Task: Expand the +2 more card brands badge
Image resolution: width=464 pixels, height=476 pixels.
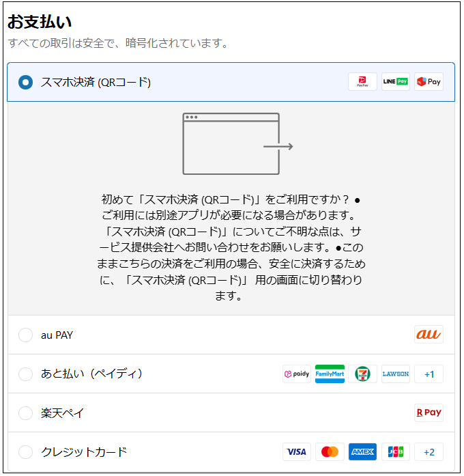Action: [x=429, y=452]
